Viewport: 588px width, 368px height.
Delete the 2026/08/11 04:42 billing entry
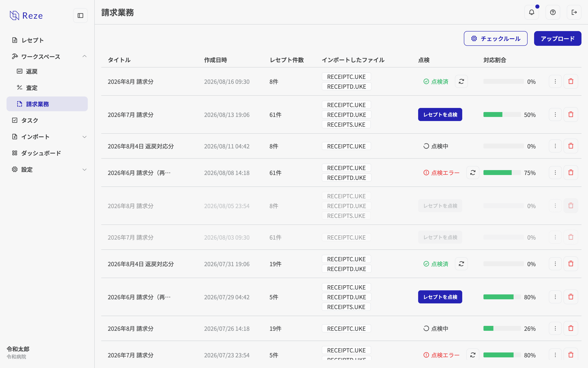(x=571, y=146)
